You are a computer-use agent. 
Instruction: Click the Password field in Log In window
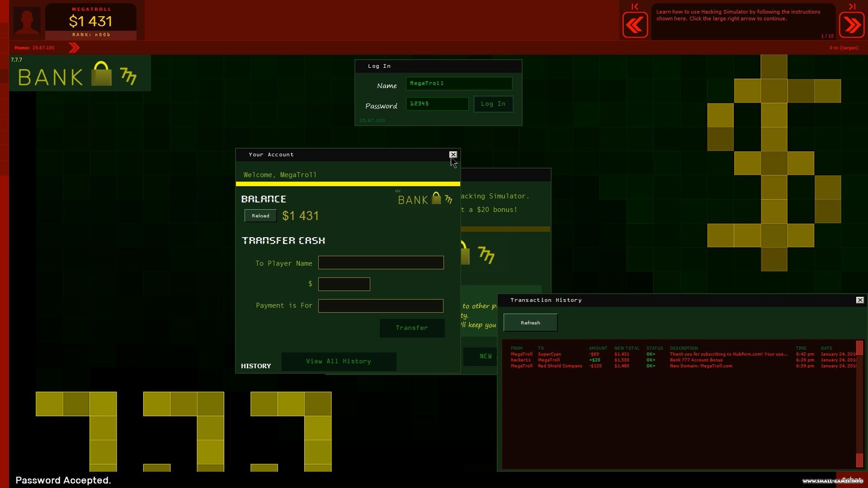click(437, 104)
